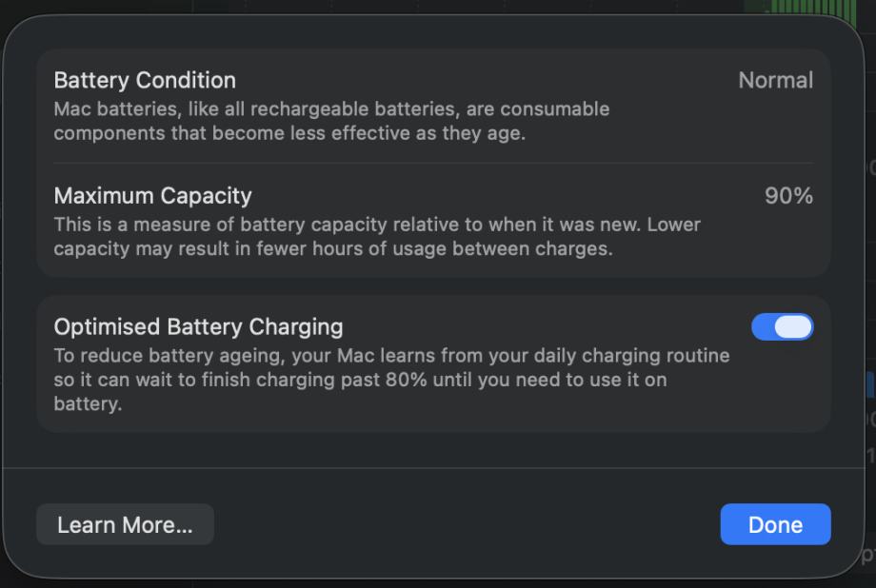Click the maximum capacity explanation paragraph
The image size is (876, 588).
pyautogui.click(x=376, y=237)
